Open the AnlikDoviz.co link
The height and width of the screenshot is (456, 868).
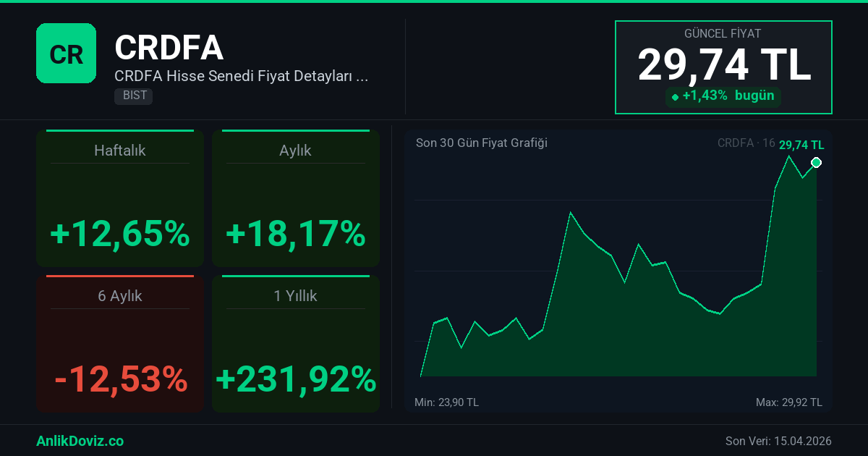(x=80, y=441)
